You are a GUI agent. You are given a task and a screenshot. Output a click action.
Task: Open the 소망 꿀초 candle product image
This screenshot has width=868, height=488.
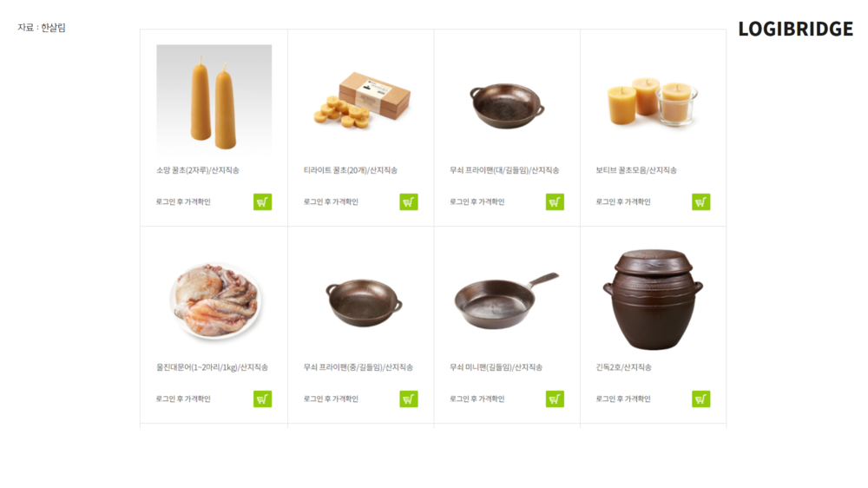214,99
